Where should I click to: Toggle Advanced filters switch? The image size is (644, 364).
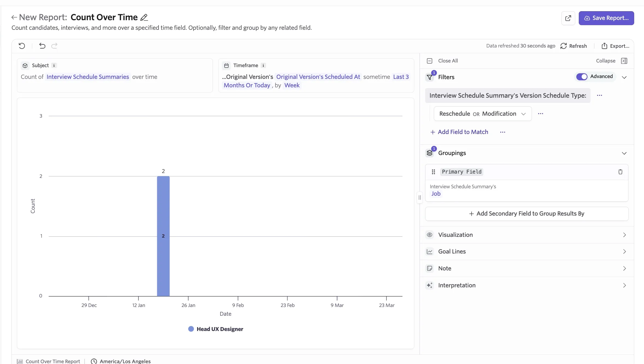tap(582, 77)
